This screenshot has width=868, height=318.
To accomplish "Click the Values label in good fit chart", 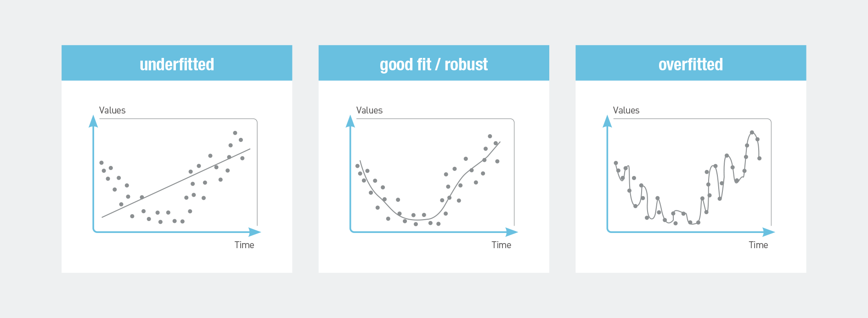I will 369,110.
